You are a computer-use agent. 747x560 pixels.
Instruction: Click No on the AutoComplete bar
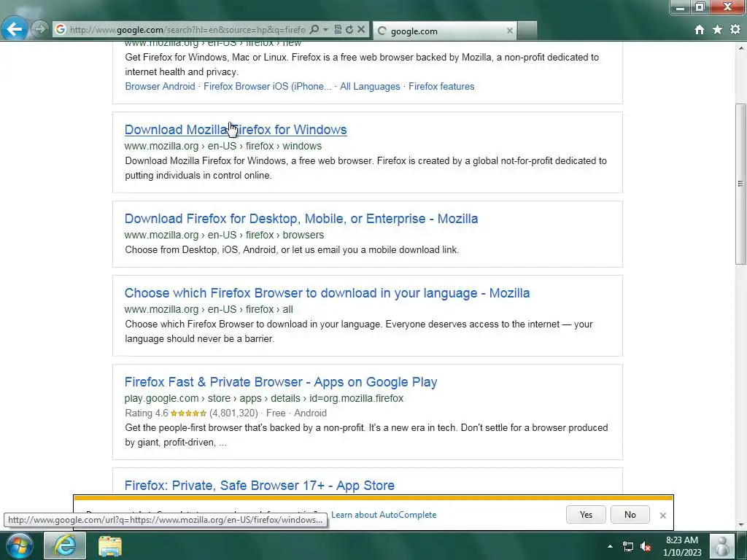point(630,515)
